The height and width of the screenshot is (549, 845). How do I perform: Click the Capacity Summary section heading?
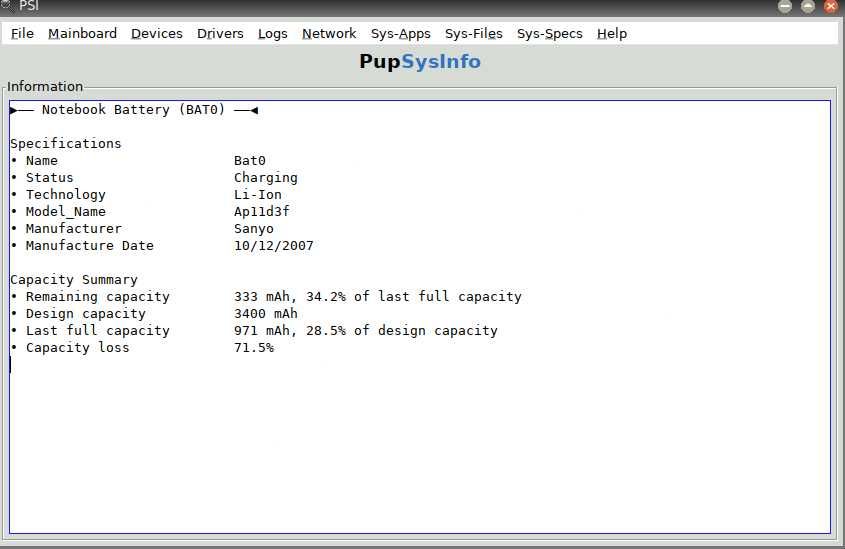coord(74,280)
